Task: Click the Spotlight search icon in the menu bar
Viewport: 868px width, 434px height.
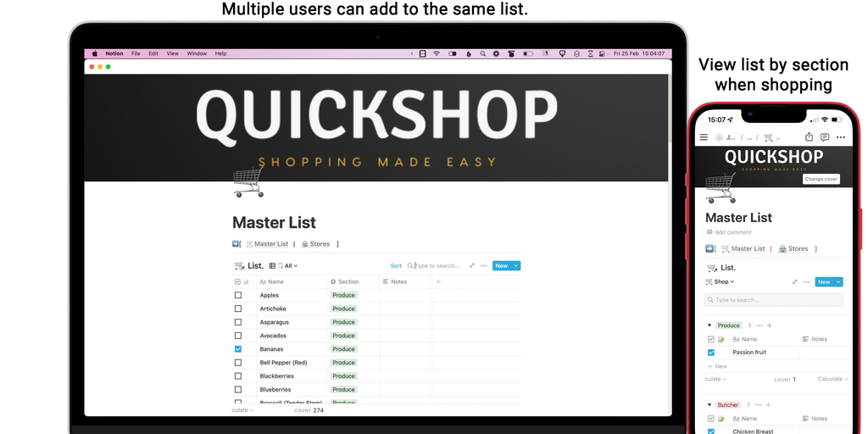Action: [482, 53]
